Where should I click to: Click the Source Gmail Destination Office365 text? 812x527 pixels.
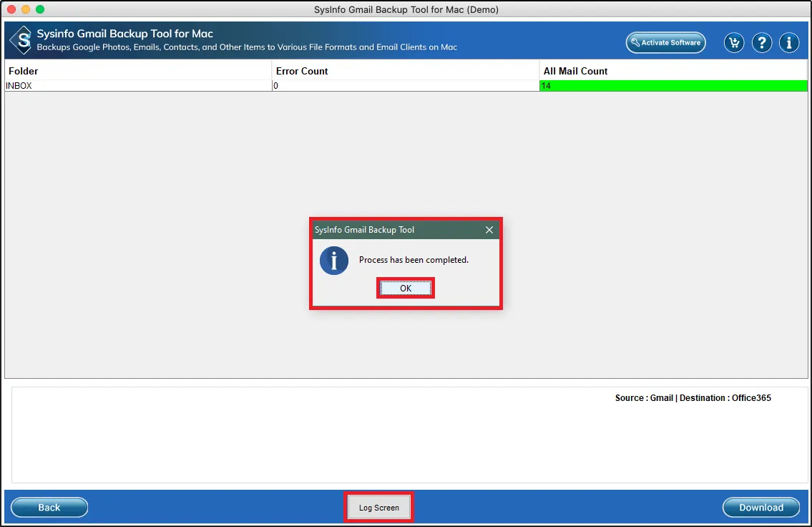coord(693,398)
